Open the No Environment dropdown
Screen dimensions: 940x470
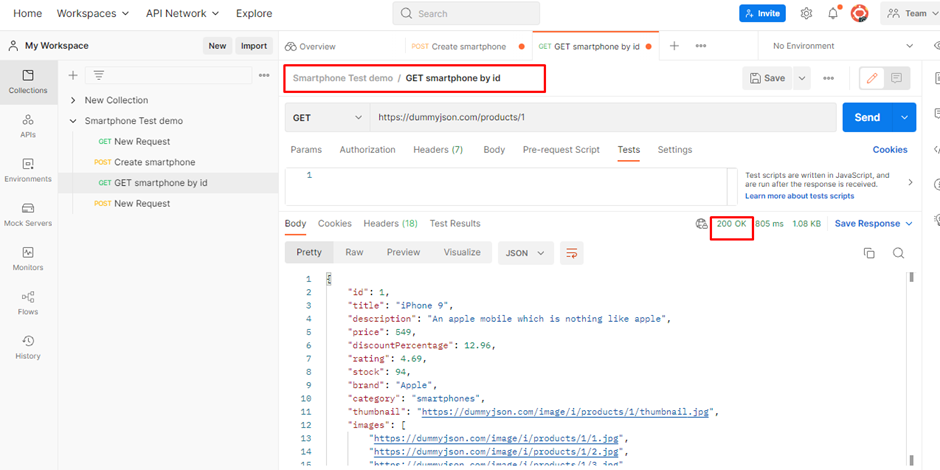842,46
